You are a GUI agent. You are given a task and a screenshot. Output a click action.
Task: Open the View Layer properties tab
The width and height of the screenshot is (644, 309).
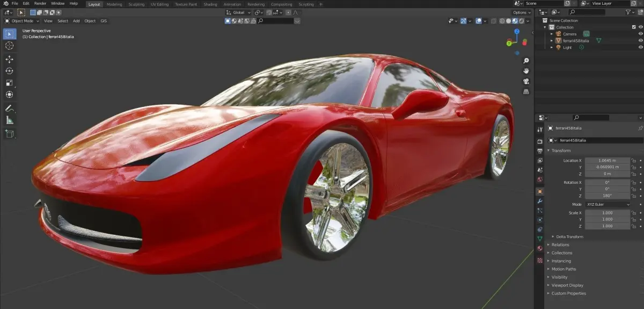[540, 161]
